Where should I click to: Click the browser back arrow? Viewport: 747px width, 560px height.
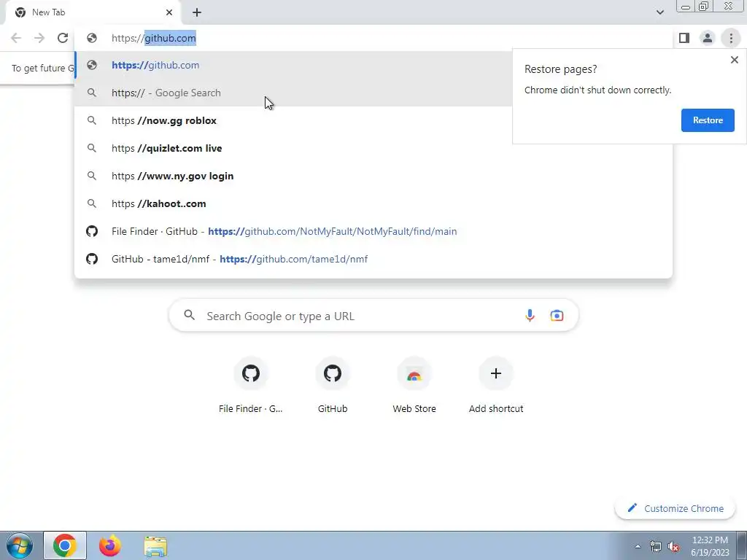coord(16,38)
